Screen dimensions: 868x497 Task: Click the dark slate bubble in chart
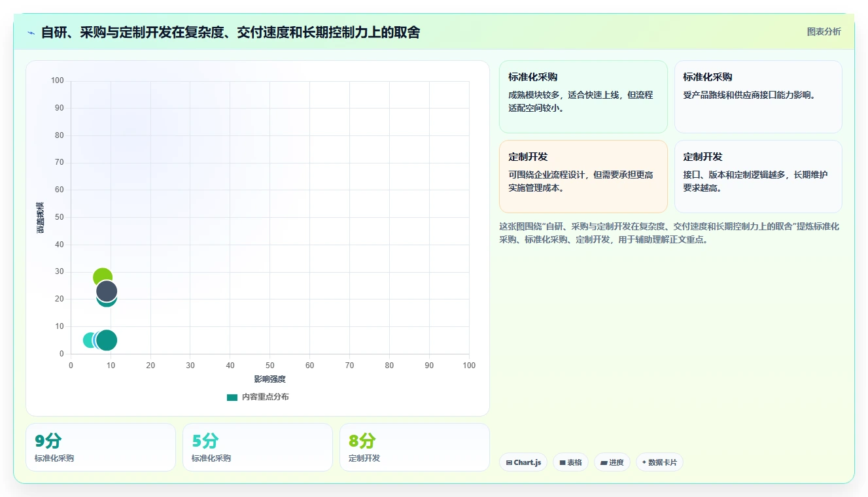(107, 291)
